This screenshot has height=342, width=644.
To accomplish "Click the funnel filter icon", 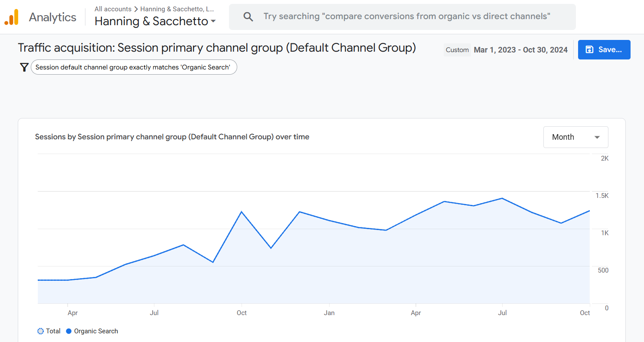I will (x=24, y=67).
